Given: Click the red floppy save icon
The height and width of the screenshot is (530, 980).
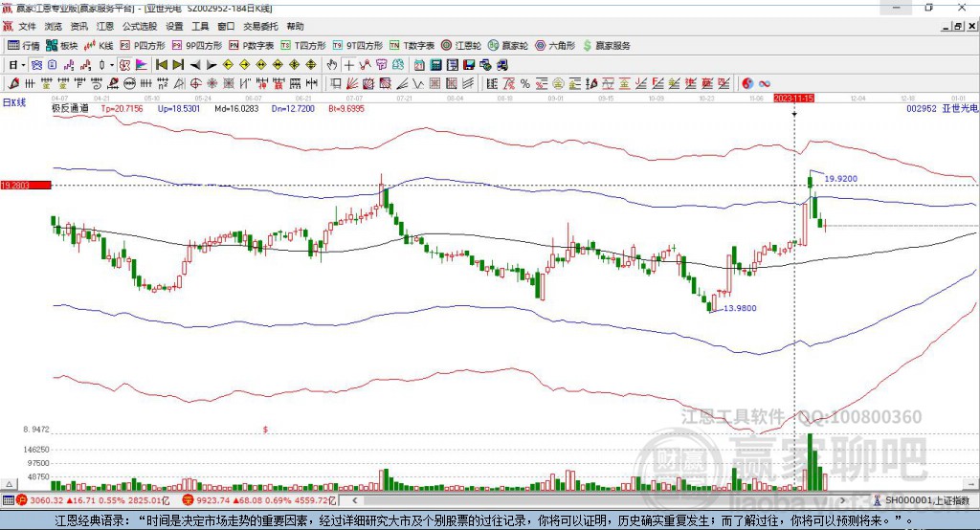Looking at the screenshot, I should 469,65.
